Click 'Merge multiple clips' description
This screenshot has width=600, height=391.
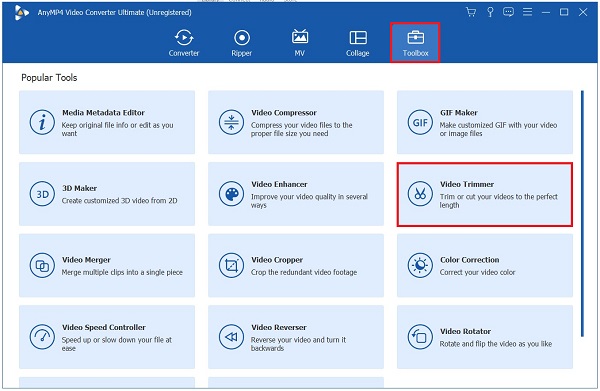pos(122,272)
